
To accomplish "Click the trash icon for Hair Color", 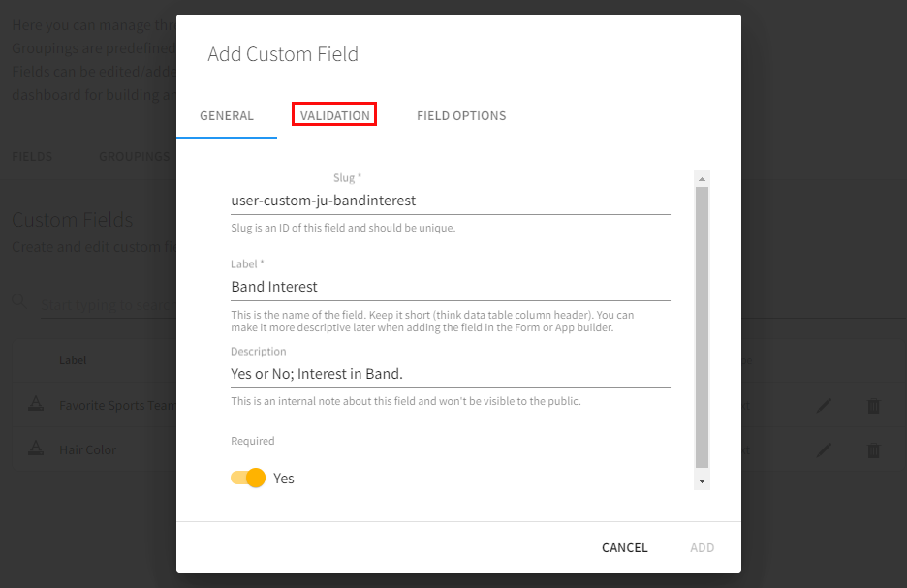I will pos(873,449).
